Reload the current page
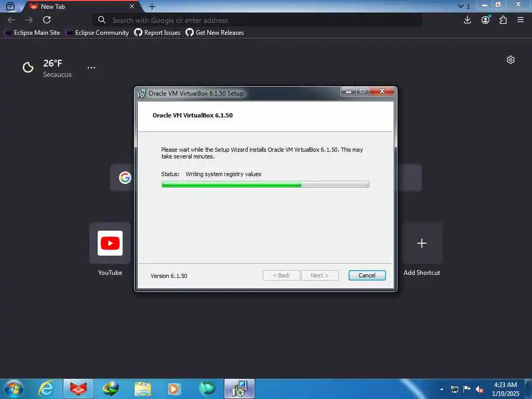Viewport: 532px width, 399px height. 47,20
